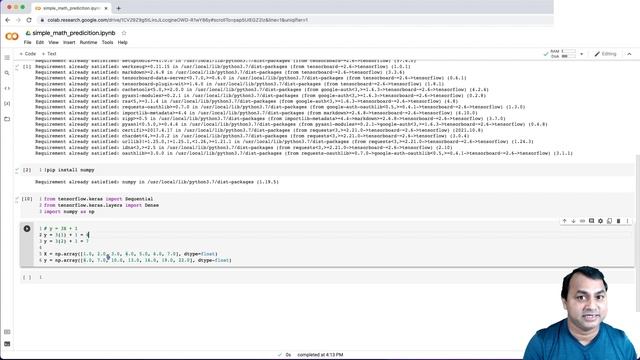The image size is (640, 360).
Task: Add a new code cell
Action: click(x=28, y=54)
